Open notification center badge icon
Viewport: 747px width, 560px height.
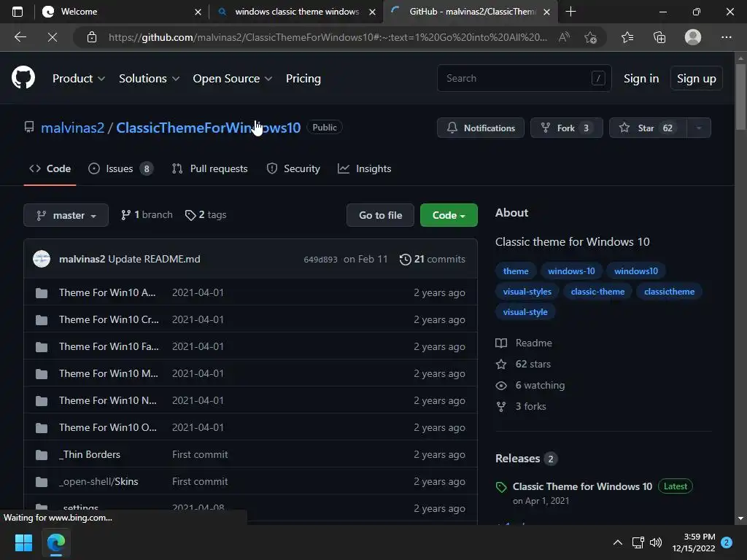(x=727, y=542)
